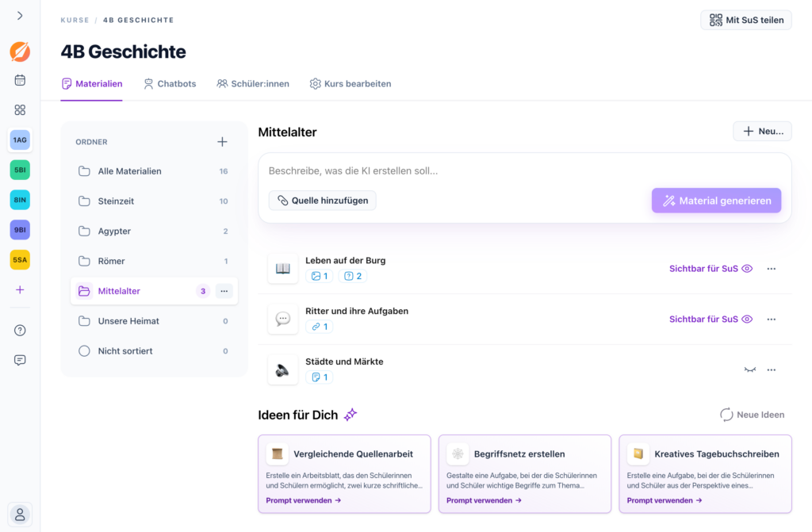Refresh suggestions with Neue Ideen

pyautogui.click(x=752, y=415)
